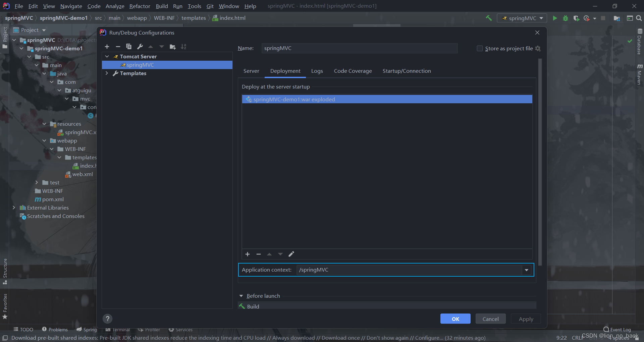Open edit templates wrench icon
The width and height of the screenshot is (644, 342).
(x=140, y=47)
